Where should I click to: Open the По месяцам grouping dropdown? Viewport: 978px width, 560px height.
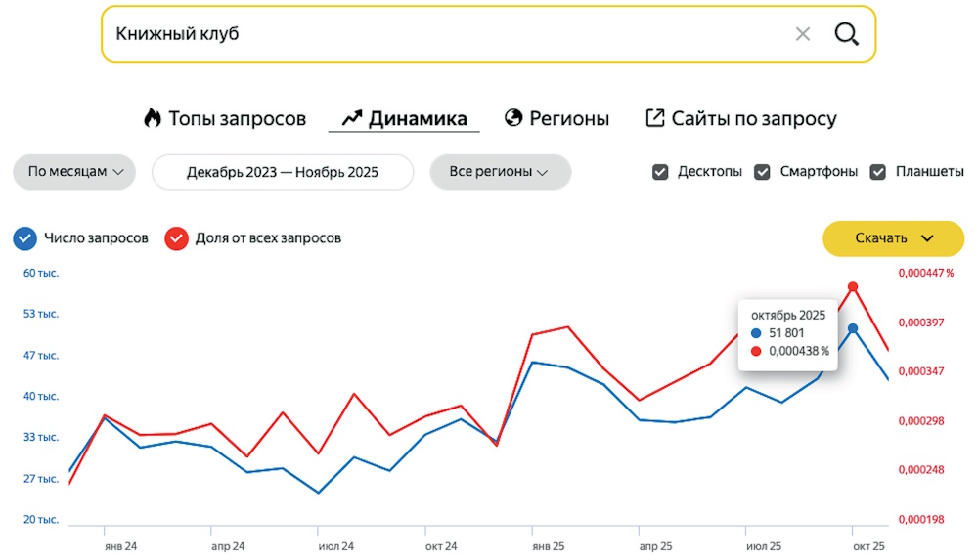tap(73, 172)
